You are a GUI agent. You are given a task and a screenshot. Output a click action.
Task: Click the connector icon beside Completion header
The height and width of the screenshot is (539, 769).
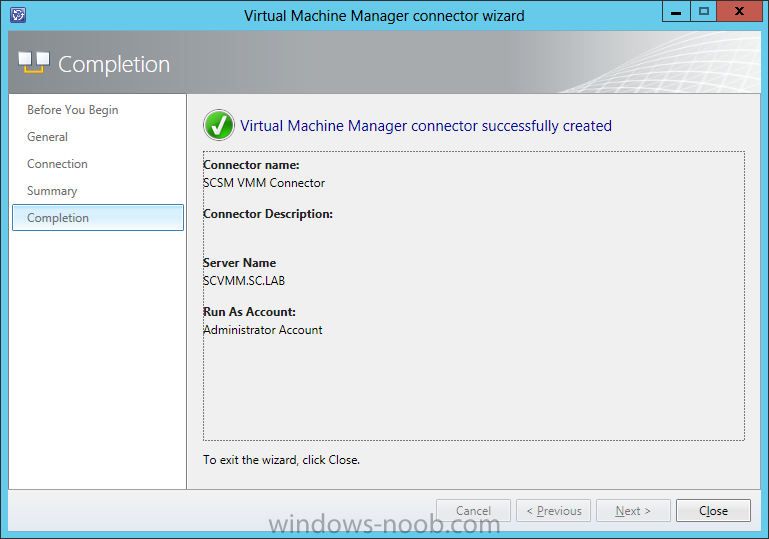[x=34, y=63]
